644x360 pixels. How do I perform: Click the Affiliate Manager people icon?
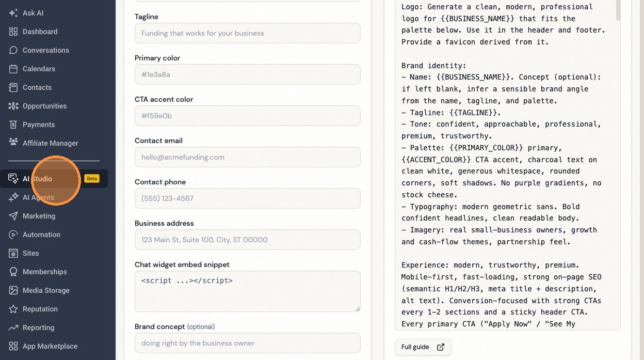tap(13, 143)
